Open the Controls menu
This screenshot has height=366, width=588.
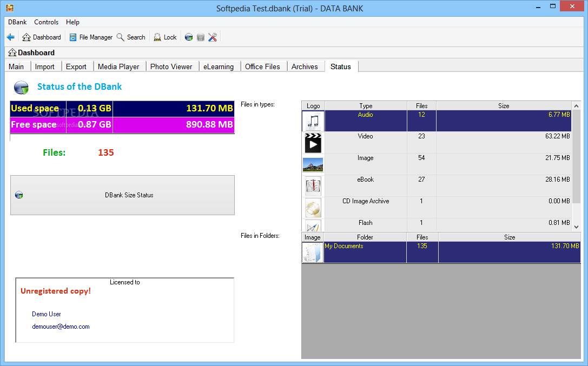click(x=46, y=22)
